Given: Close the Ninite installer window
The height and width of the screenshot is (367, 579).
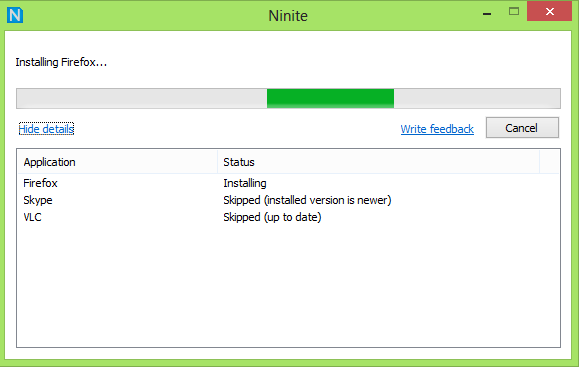Looking at the screenshot, I should point(549,11).
